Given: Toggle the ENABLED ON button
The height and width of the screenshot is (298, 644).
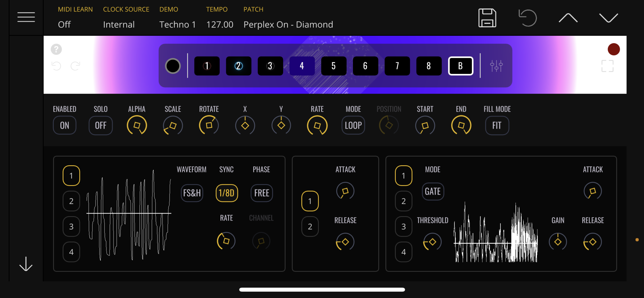Looking at the screenshot, I should coord(64,125).
